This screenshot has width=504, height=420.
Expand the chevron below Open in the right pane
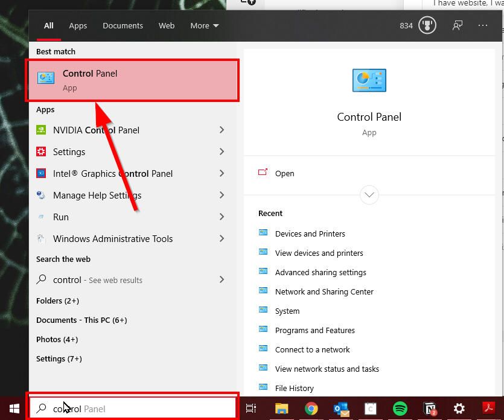[x=369, y=195]
